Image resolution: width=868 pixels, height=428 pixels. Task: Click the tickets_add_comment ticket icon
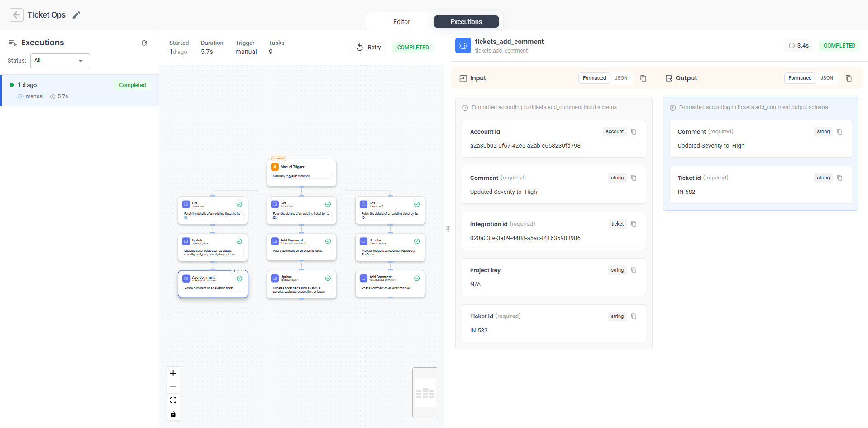[463, 45]
